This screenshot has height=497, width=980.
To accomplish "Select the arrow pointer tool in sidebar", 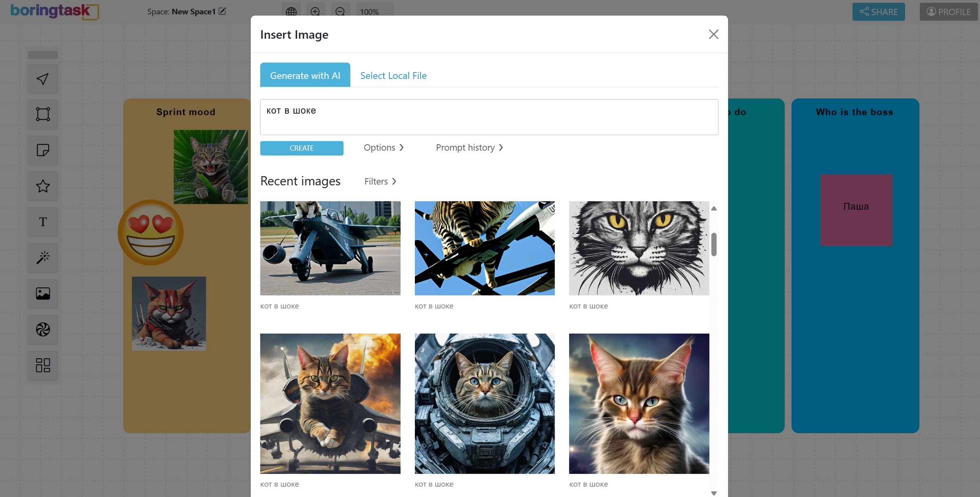I will [43, 79].
